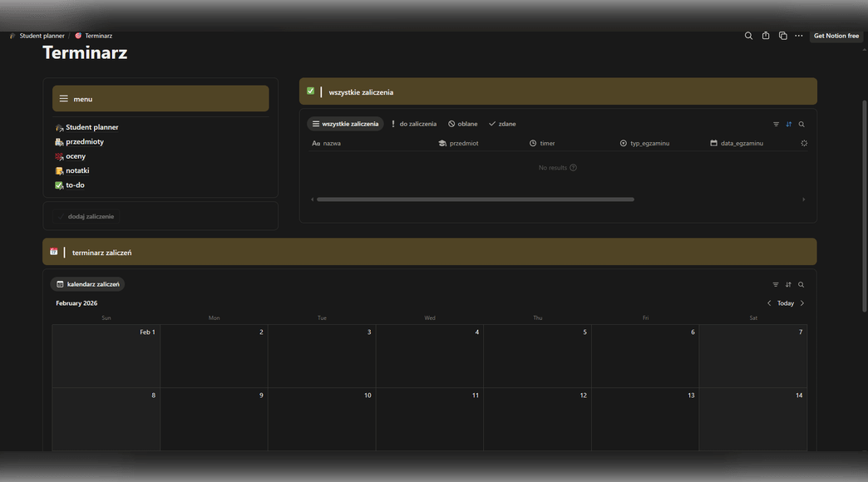The height and width of the screenshot is (482, 868).
Task: Jump to Today in the calendar
Action: pos(786,303)
